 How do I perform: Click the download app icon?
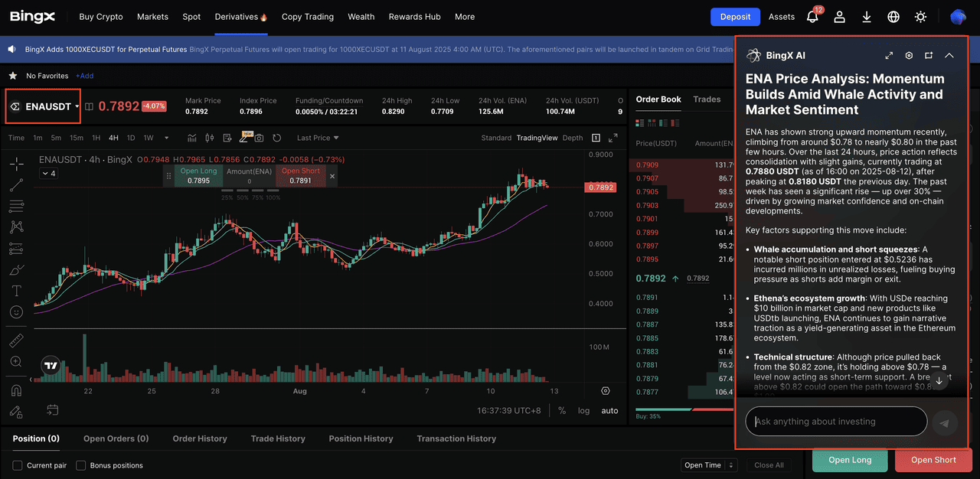(x=867, y=17)
